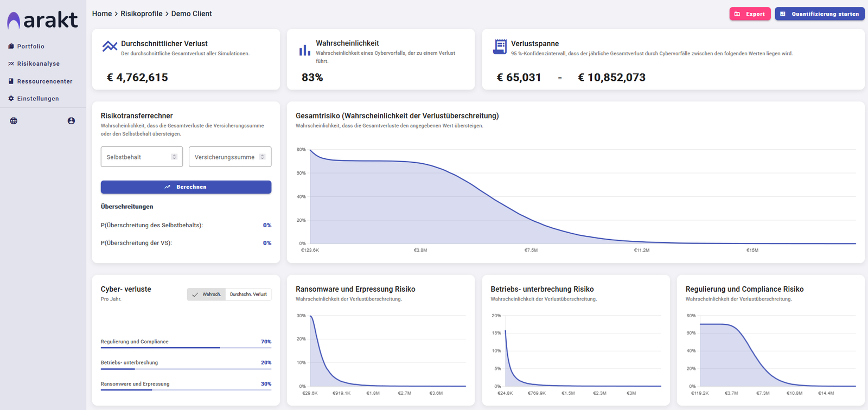This screenshot has width=868, height=410.
Task: Click the Regulierung und Compliance progress bar
Action: pyautogui.click(x=186, y=348)
